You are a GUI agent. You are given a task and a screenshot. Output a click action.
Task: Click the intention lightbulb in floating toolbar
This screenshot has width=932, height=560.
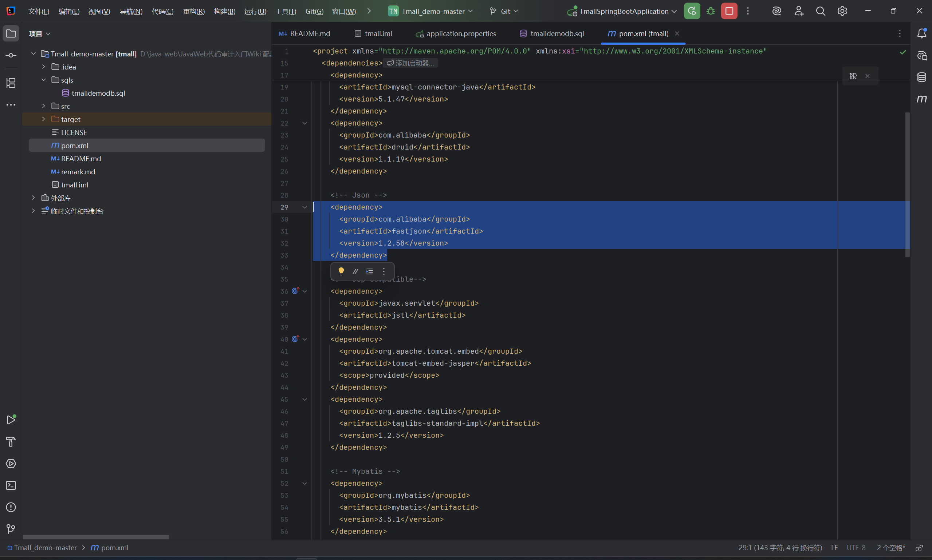[341, 271]
